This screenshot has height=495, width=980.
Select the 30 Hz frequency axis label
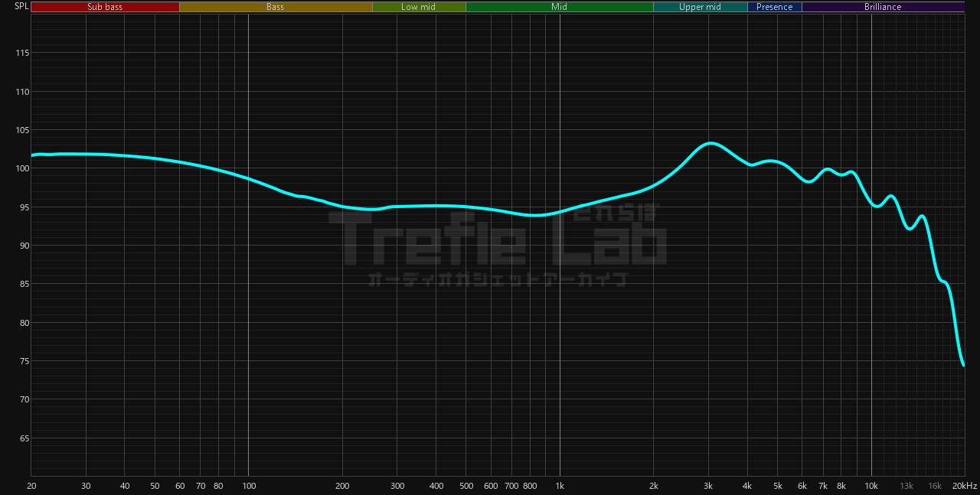coord(86,486)
